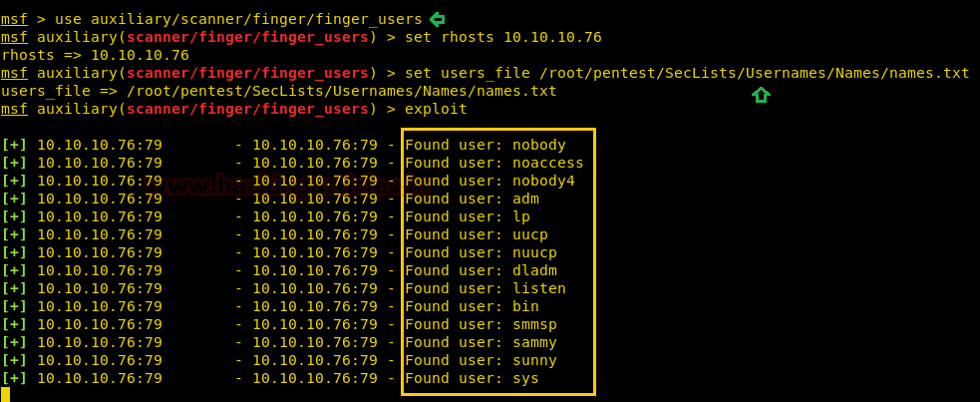The height and width of the screenshot is (402, 980).
Task: Click the 'Found user: noaccess' text
Action: pos(493,163)
